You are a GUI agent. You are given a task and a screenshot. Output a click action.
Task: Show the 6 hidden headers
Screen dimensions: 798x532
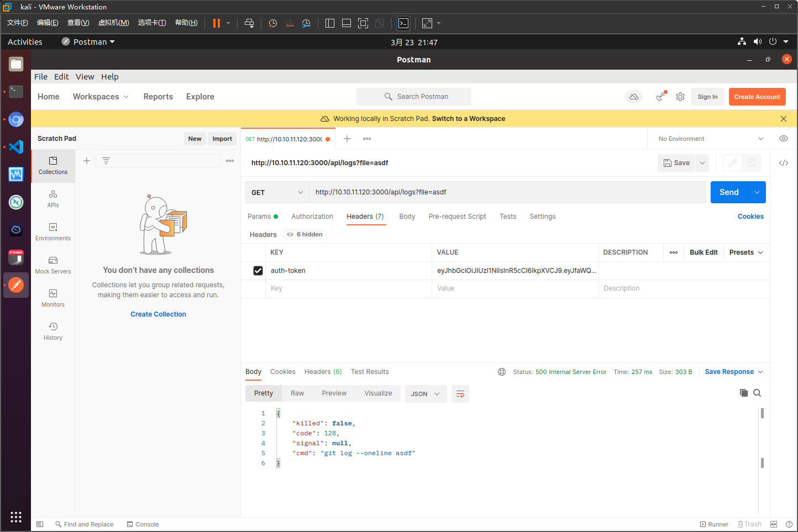pos(305,234)
